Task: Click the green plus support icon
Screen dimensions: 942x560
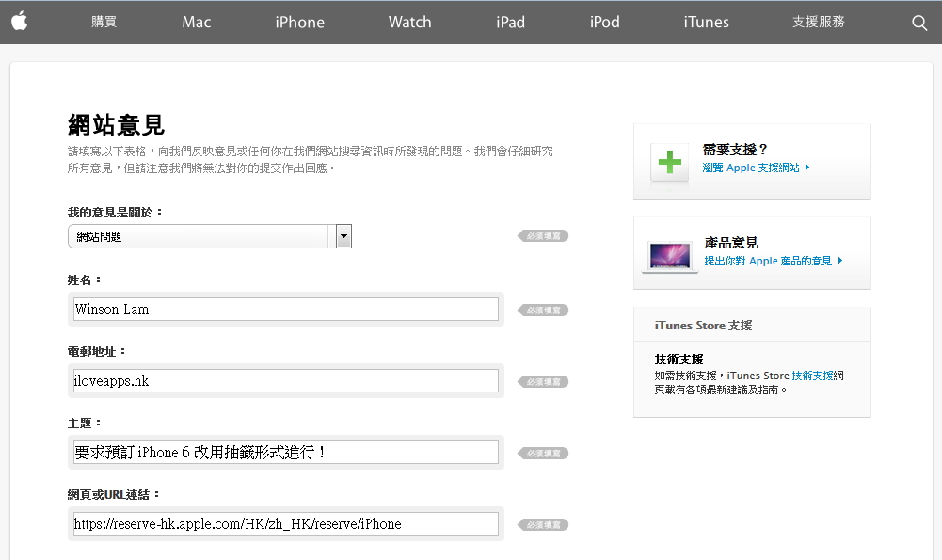Action: [669, 162]
